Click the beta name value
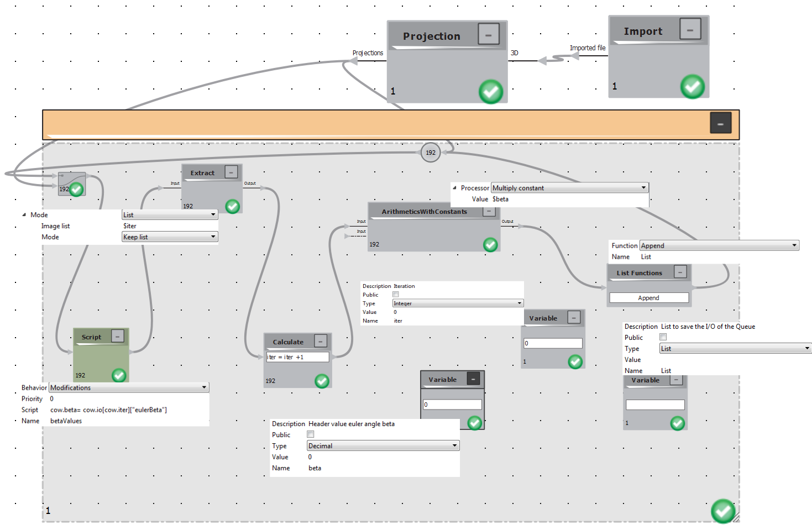Screen dimensions: 812x530 pyautogui.click(x=315, y=468)
